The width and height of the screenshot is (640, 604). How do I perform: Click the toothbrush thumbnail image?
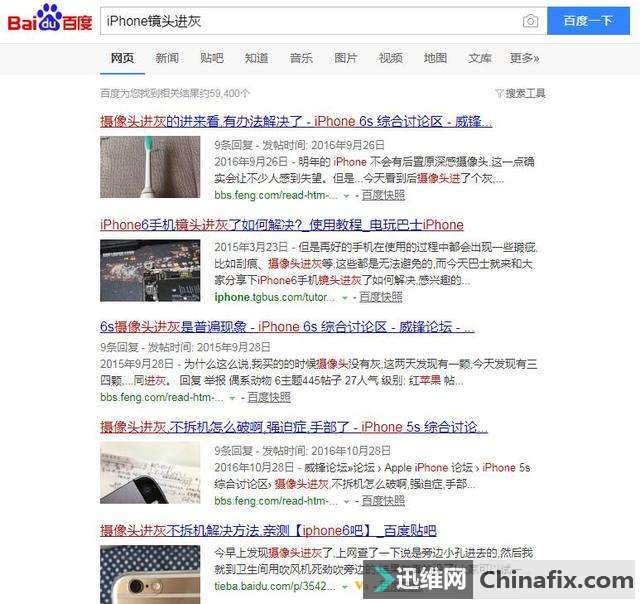coord(150,167)
